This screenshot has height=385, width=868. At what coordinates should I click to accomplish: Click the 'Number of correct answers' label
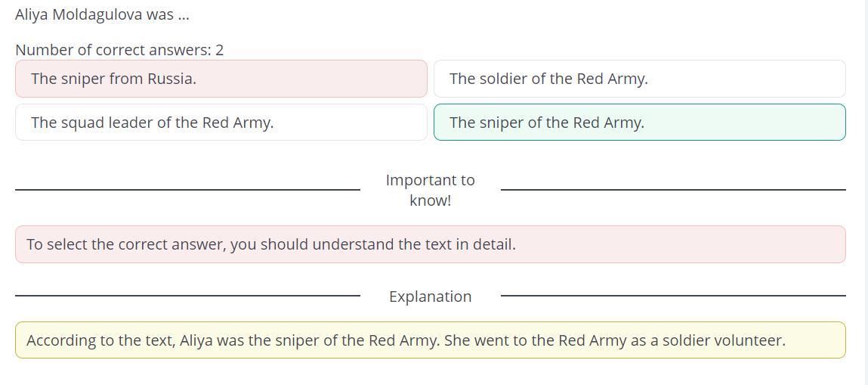113,50
